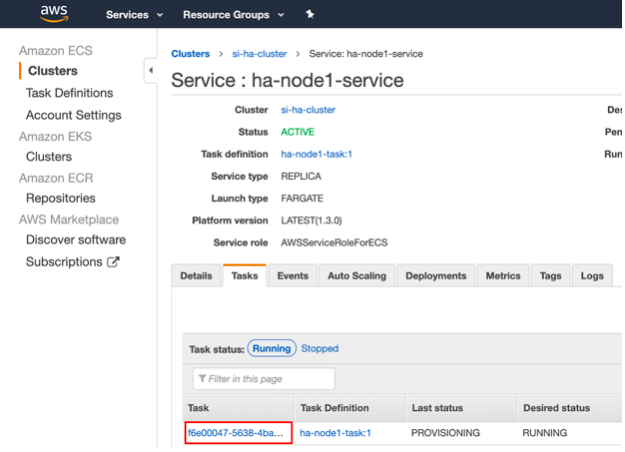Click the AWS logo home icon
The width and height of the screenshot is (625, 452).
coord(54,14)
